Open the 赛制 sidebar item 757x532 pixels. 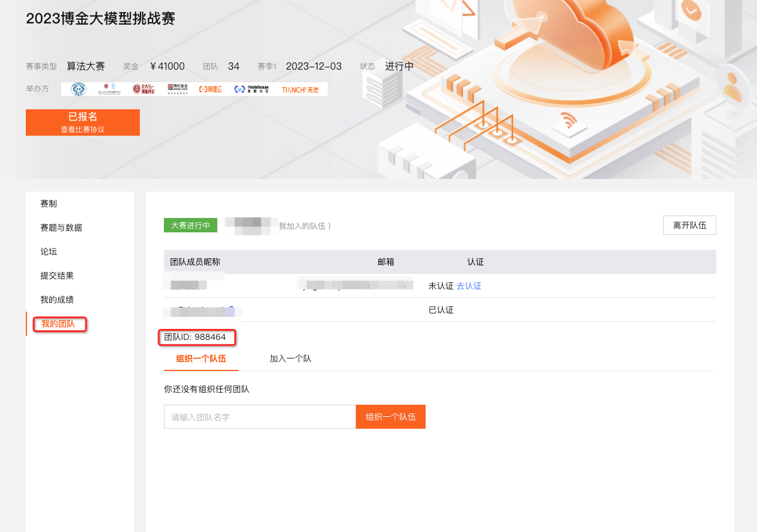(49, 204)
